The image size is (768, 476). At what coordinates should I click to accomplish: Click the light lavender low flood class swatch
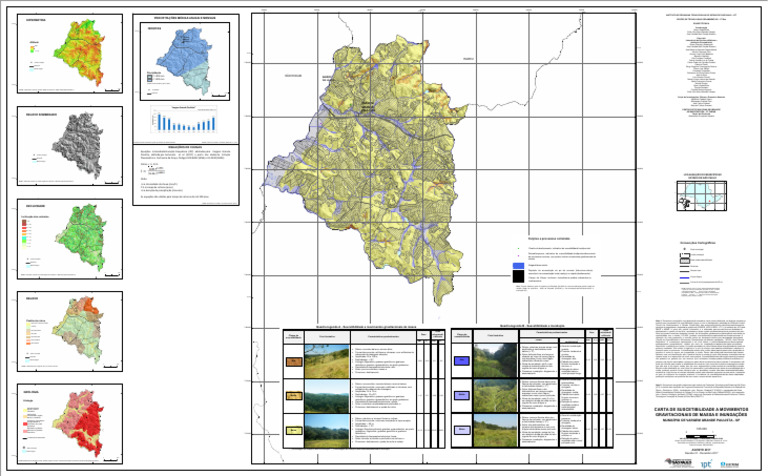click(x=462, y=430)
